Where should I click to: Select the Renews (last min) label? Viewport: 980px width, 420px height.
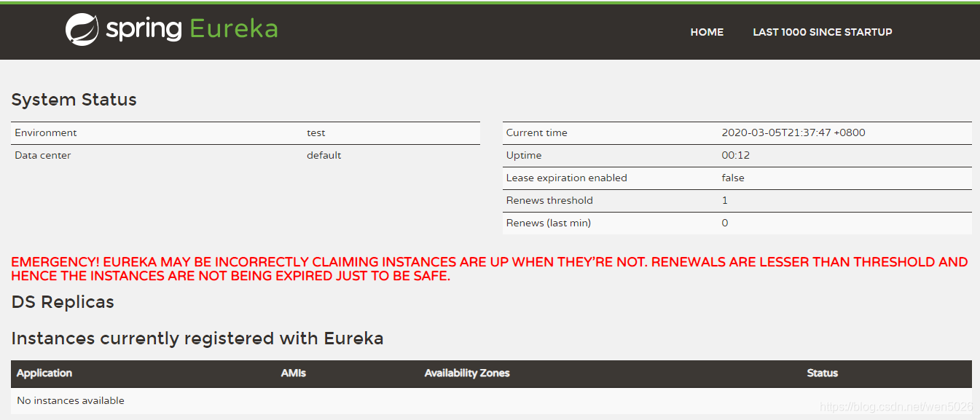coord(549,223)
